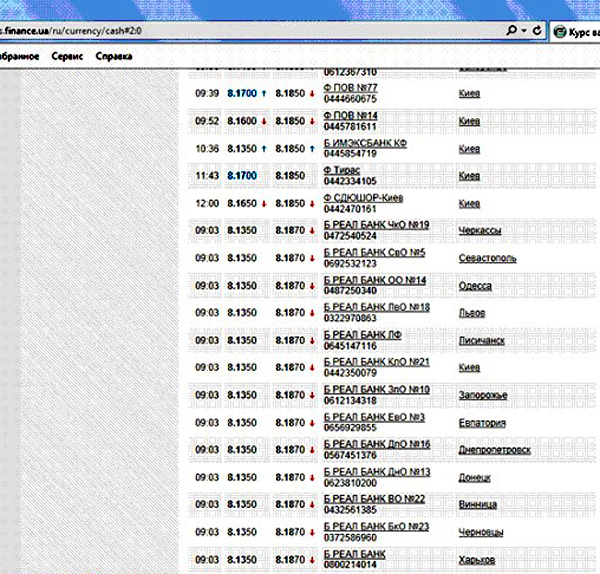
Task: Open Б РЕАЛ БАНК ЧкО №19 link
Action: pos(376,225)
